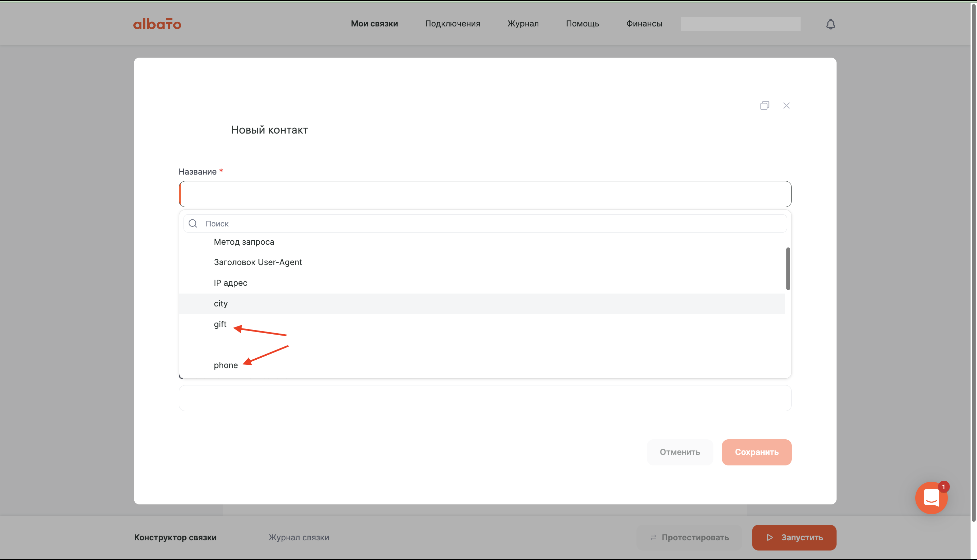
Task: Focus the Поиск search field
Action: click(485, 223)
